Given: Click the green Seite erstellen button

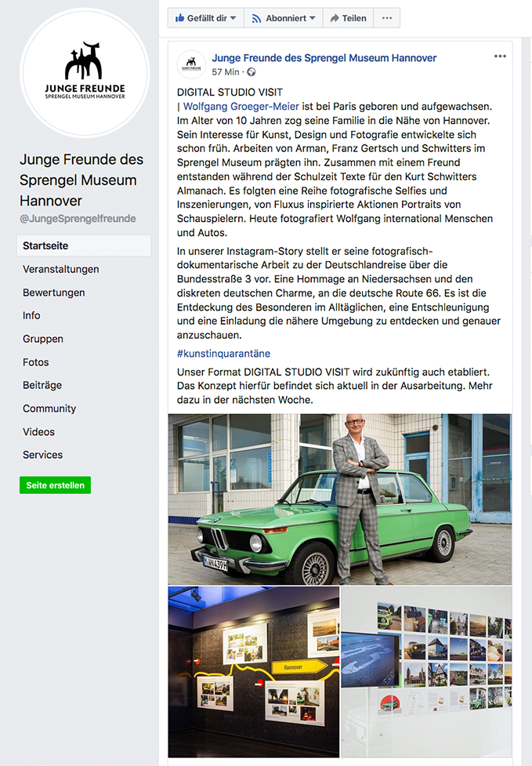Looking at the screenshot, I should tap(55, 485).
